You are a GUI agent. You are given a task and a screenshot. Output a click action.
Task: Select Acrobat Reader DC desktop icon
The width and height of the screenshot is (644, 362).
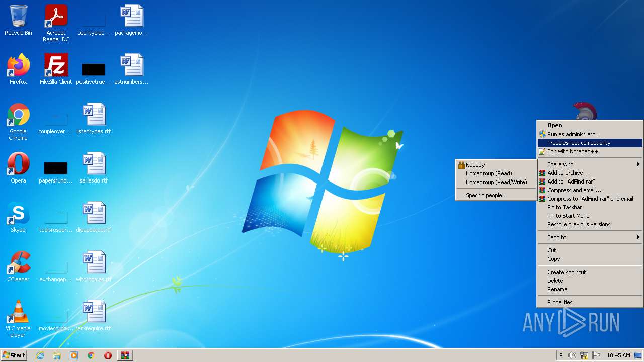(56, 23)
